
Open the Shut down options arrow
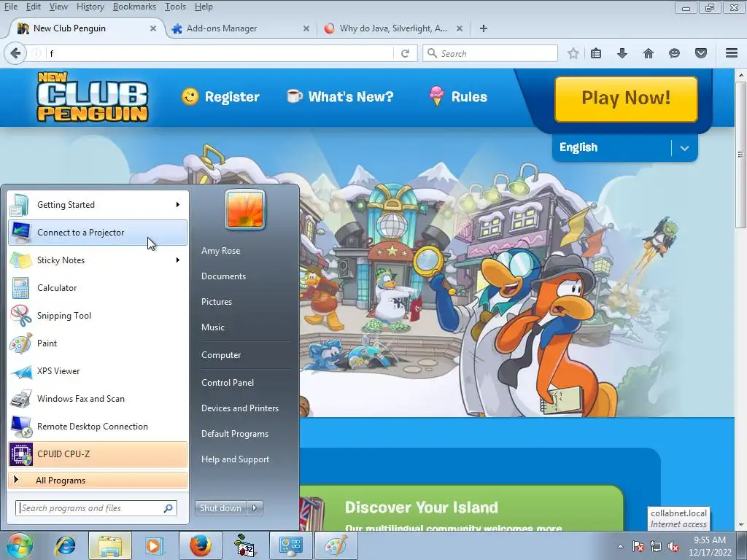255,508
